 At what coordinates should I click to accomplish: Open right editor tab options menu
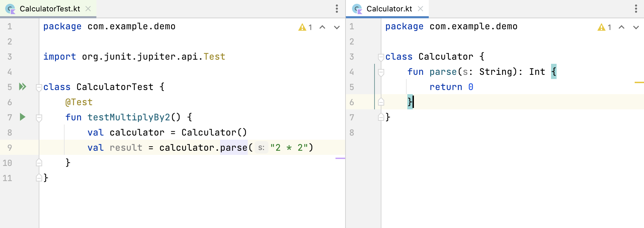(636, 9)
